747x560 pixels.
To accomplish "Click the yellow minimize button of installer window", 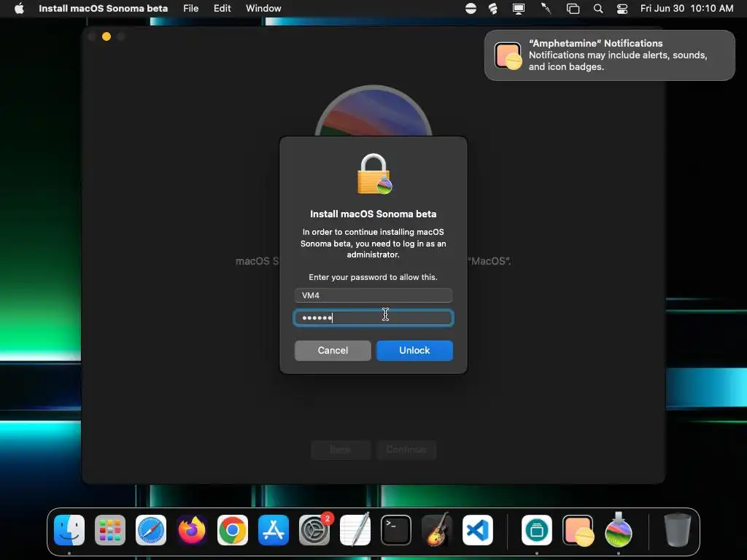I will pyautogui.click(x=107, y=36).
